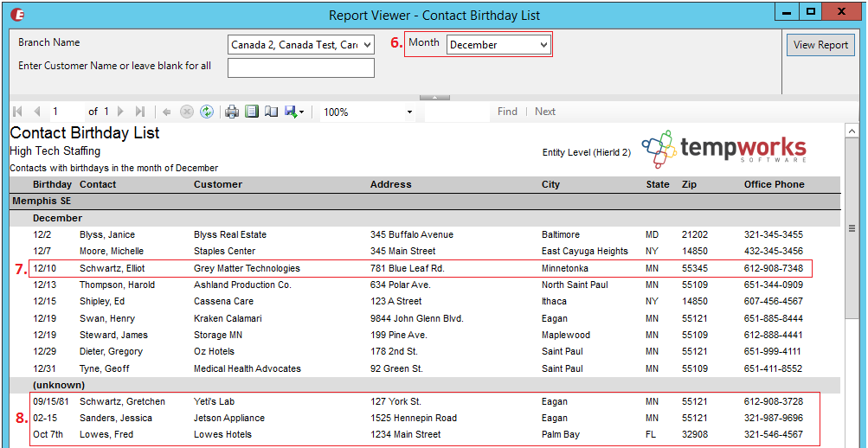868x448 pixels.
Task: Click the current page number field
Action: click(67, 112)
